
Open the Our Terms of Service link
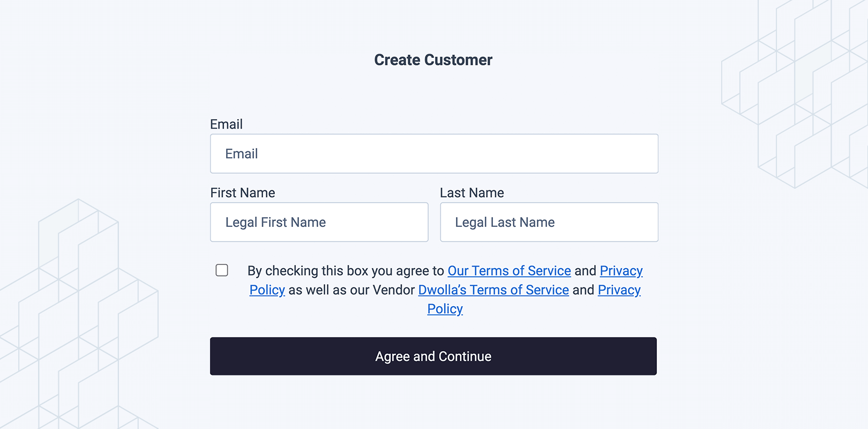click(x=509, y=271)
